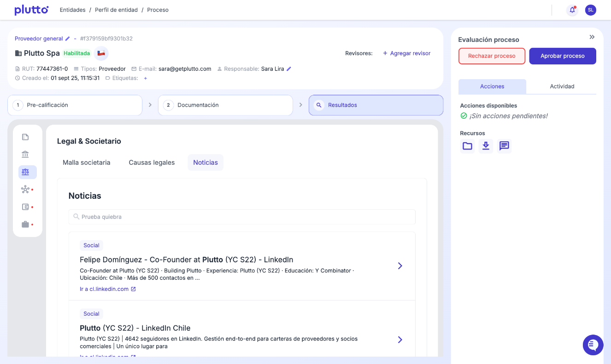The width and height of the screenshot is (611, 364).
Task: Click Aprobar proceso button
Action: (x=563, y=56)
